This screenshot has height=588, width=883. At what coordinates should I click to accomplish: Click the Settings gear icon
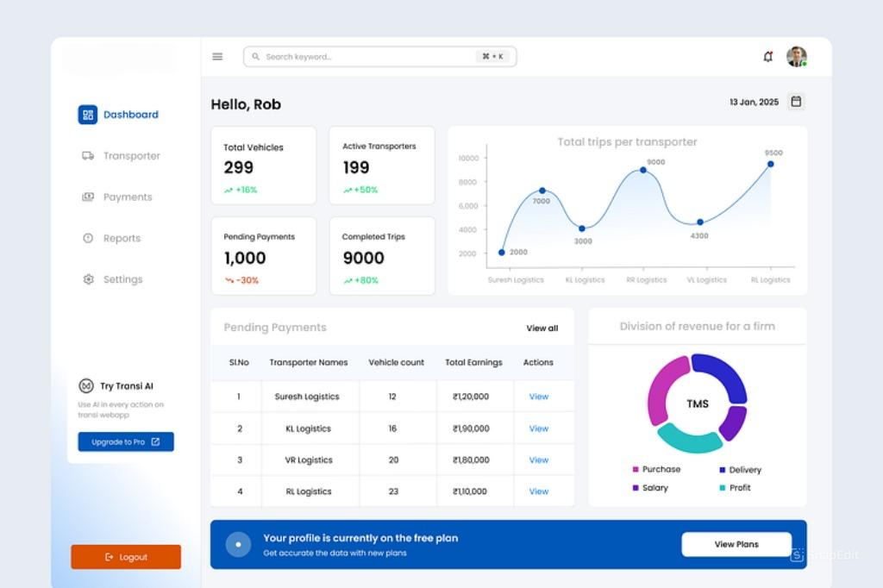coord(88,279)
